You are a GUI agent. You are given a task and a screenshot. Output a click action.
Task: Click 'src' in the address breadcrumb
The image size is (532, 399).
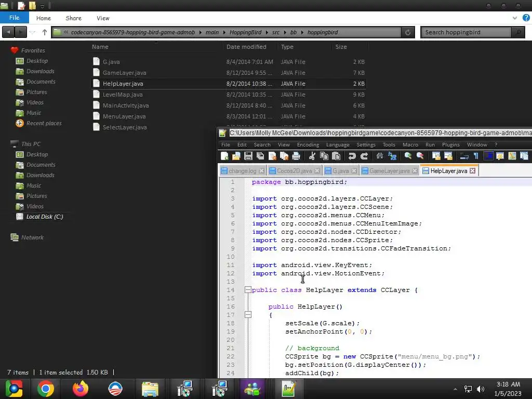(275, 32)
